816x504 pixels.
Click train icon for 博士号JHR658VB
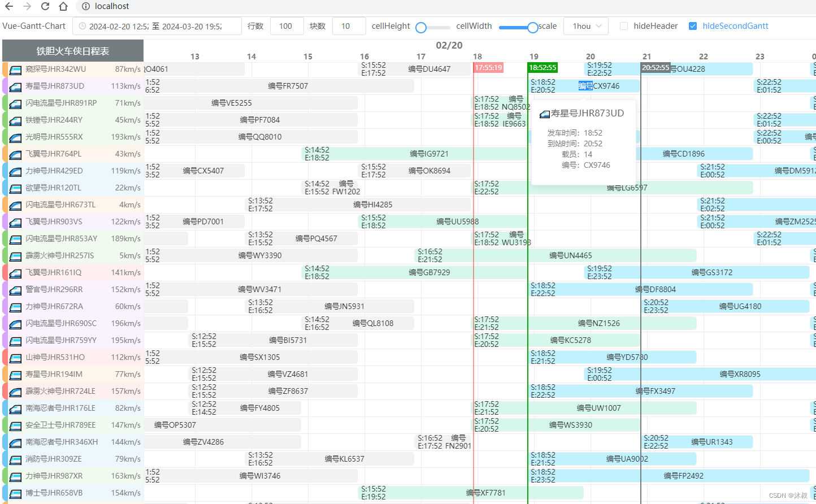tap(15, 493)
